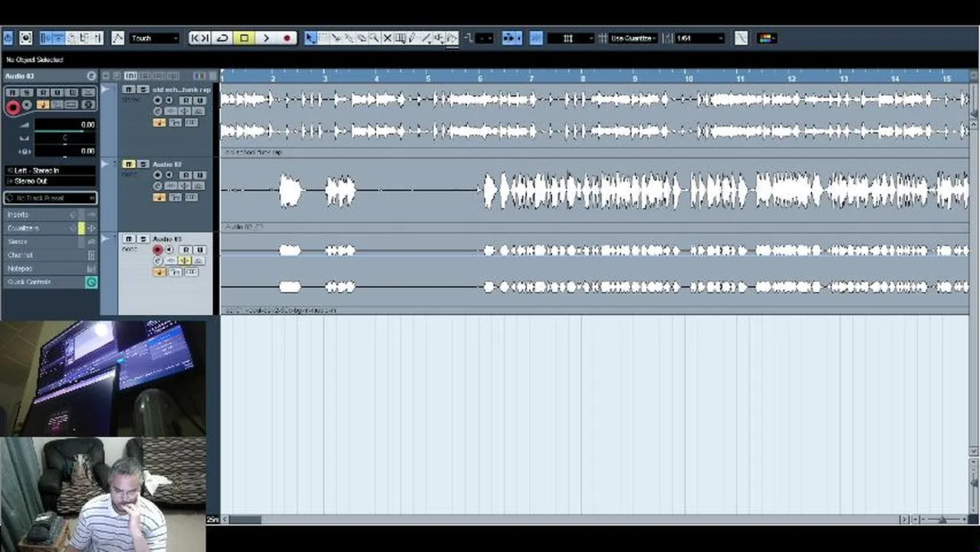980x552 pixels.
Task: Open the Use Quantize grid type dropdown
Action: tap(633, 38)
